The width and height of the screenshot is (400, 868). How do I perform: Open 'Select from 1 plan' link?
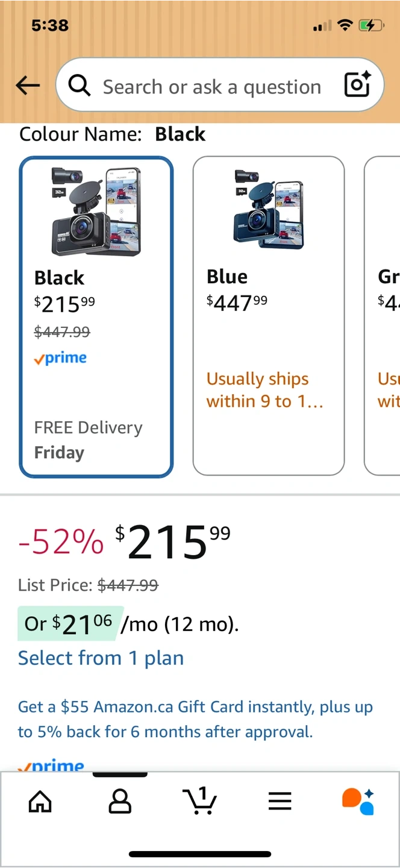[x=101, y=658]
